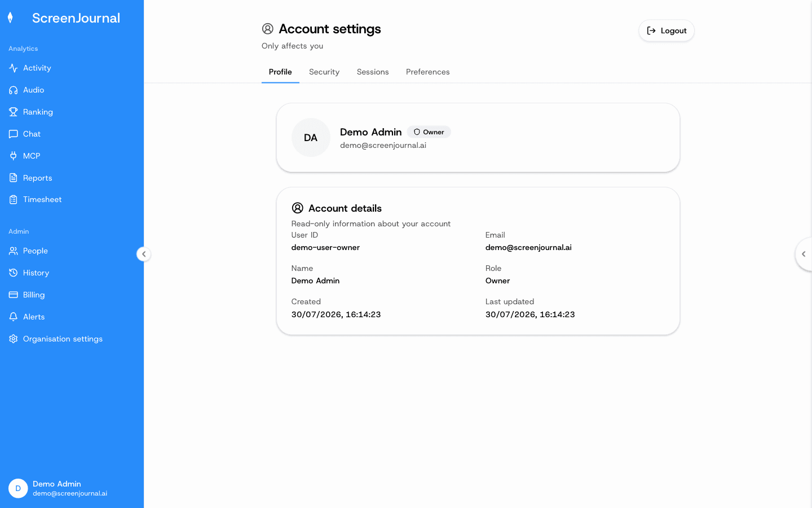The width and height of the screenshot is (812, 508).
Task: Go to the Activity label in the sidebar
Action: click(37, 68)
